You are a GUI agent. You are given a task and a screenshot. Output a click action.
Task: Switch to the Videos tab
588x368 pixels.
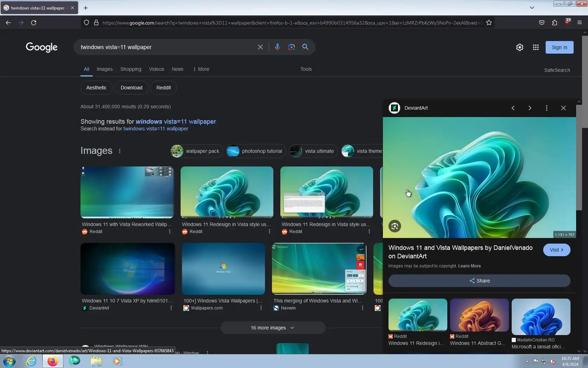156,69
